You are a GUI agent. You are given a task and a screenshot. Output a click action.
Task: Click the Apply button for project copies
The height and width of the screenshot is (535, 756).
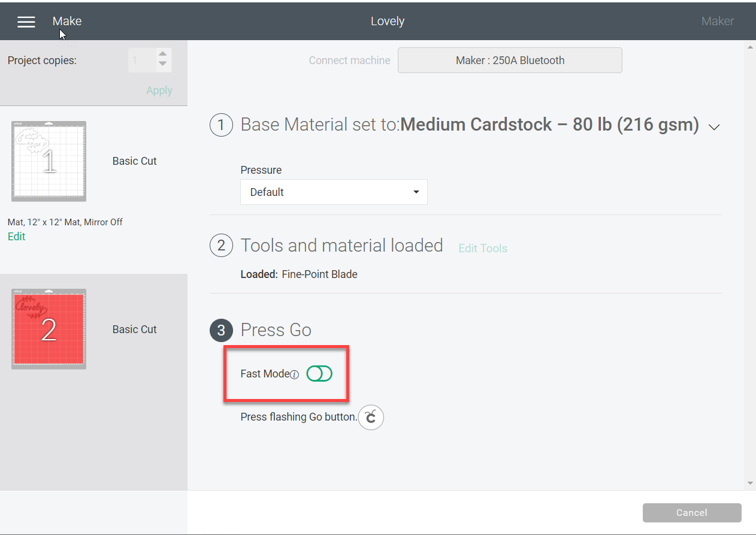tap(159, 90)
